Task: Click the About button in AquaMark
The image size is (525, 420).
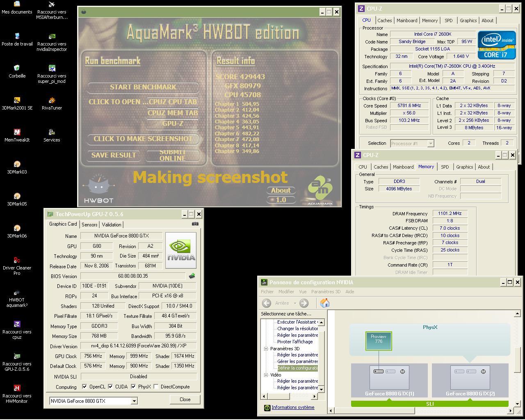Action: point(281,190)
